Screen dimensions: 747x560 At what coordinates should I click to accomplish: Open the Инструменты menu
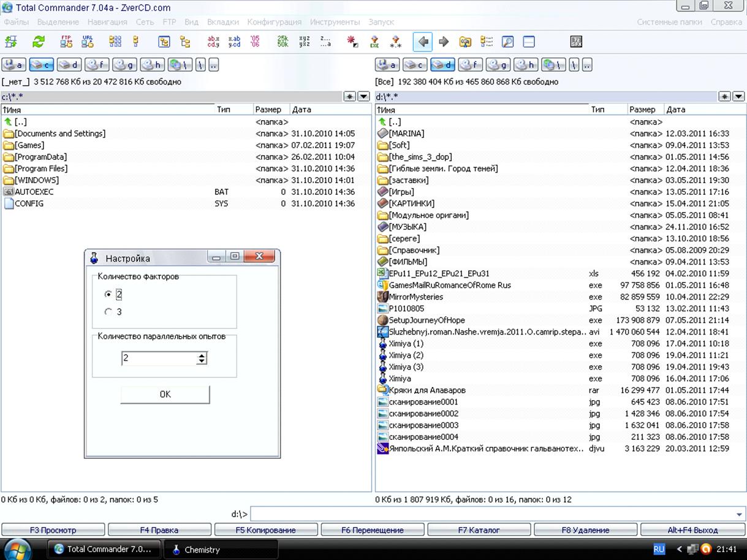pyautogui.click(x=335, y=22)
